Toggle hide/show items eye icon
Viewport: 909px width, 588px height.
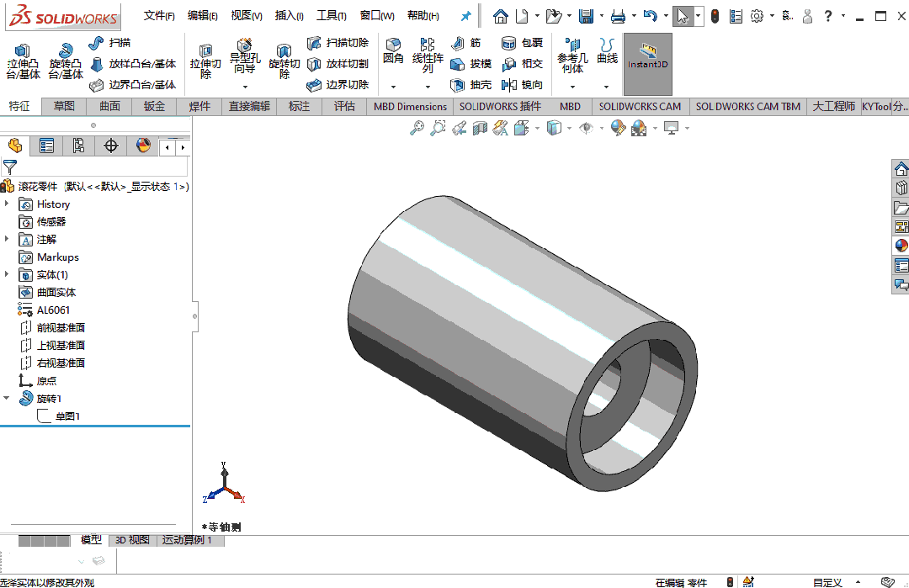pyautogui.click(x=586, y=128)
